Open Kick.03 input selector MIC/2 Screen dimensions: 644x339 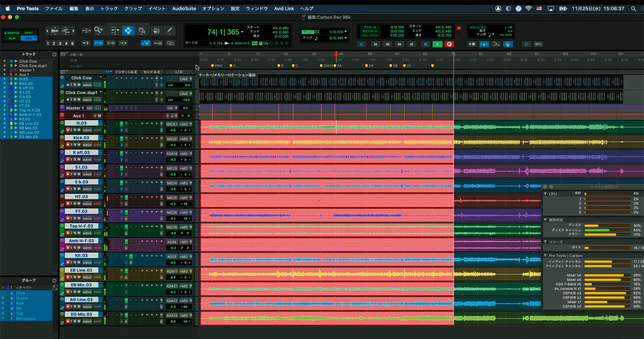172,139
